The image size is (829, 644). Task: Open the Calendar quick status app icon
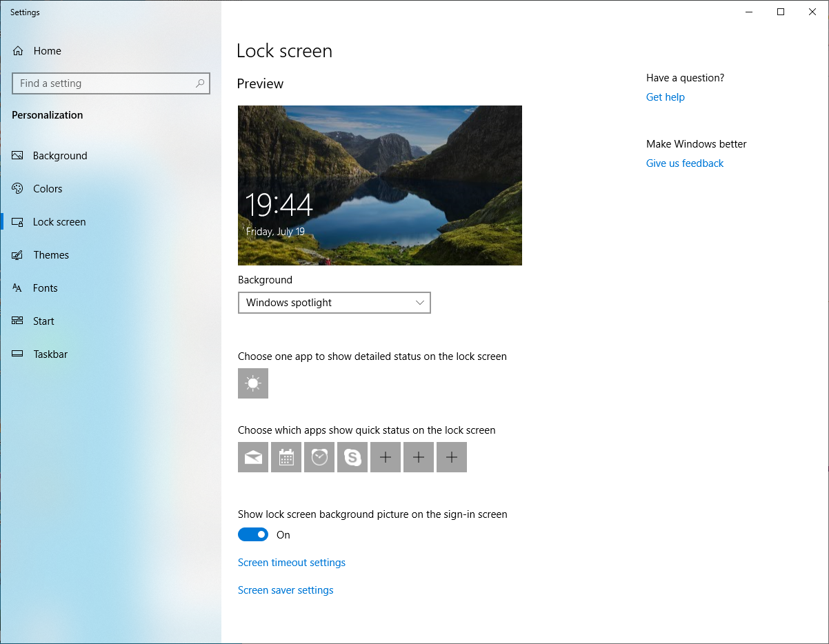[286, 457]
